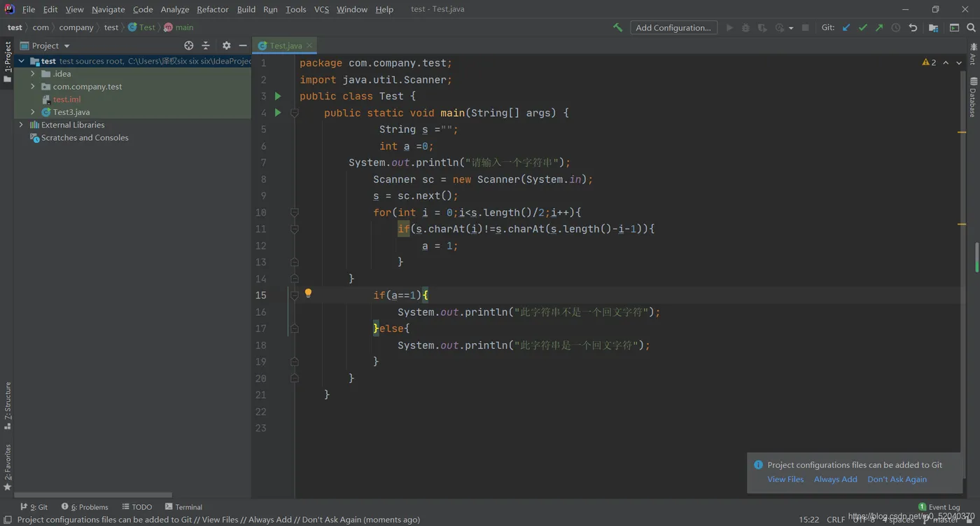Screen dimensions: 980x526
Task: Click the Always Add link
Action: 835,479
